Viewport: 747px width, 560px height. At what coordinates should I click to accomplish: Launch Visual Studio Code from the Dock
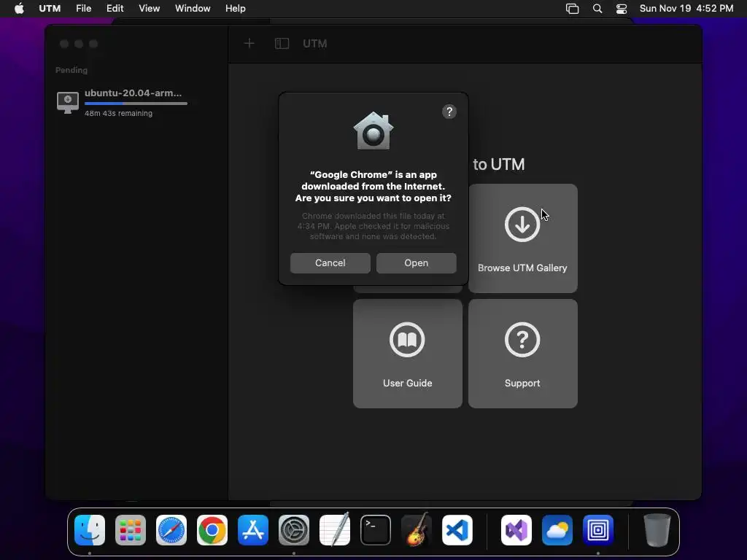point(457,530)
